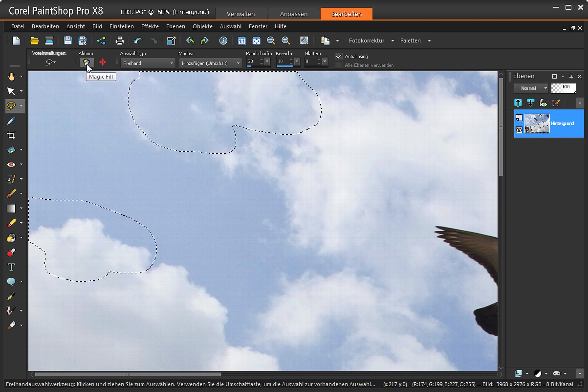Click the Resize icon in toolbar
588x392 pixels.
click(x=171, y=41)
